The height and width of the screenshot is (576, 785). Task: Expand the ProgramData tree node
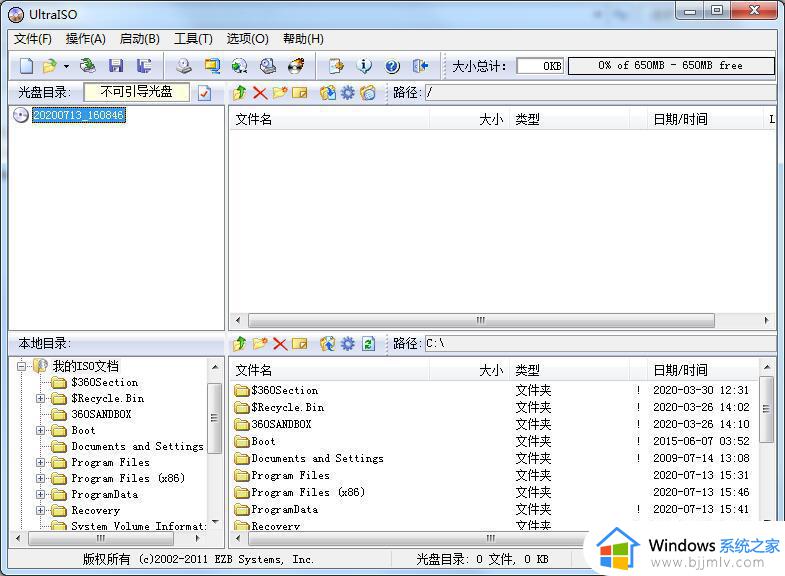(41, 494)
